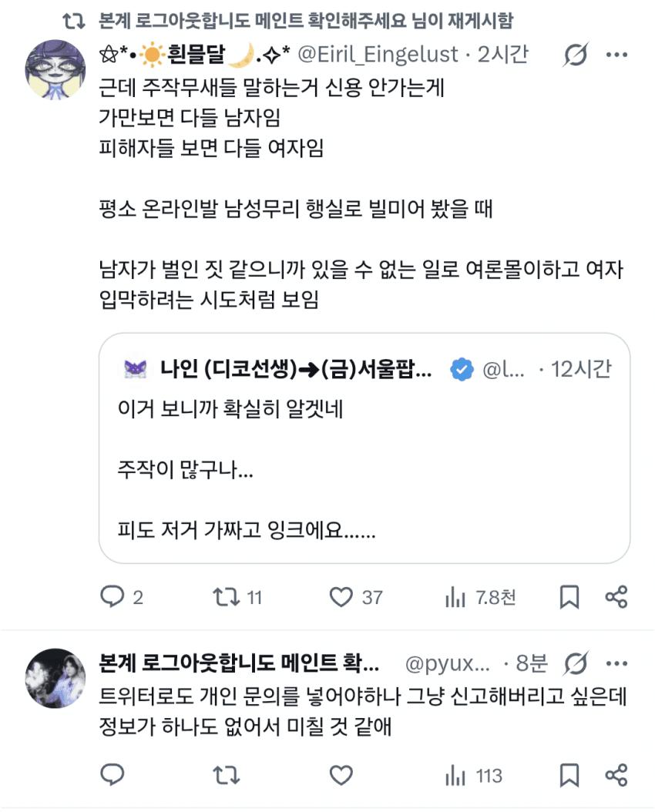The width and height of the screenshot is (655, 812).
Task: Retweet the pyux tweet
Action: [x=227, y=775]
